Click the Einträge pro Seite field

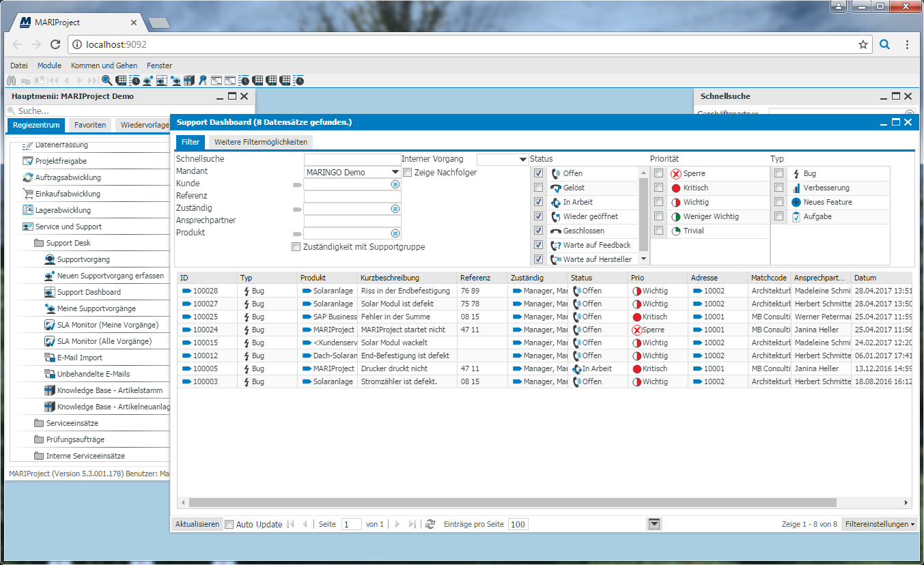tap(518, 524)
